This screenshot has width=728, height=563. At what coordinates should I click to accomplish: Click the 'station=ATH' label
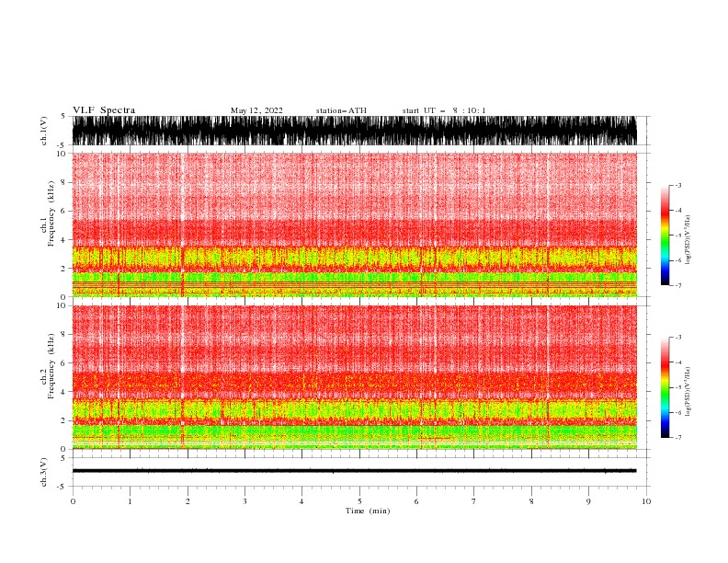pyautogui.click(x=341, y=110)
